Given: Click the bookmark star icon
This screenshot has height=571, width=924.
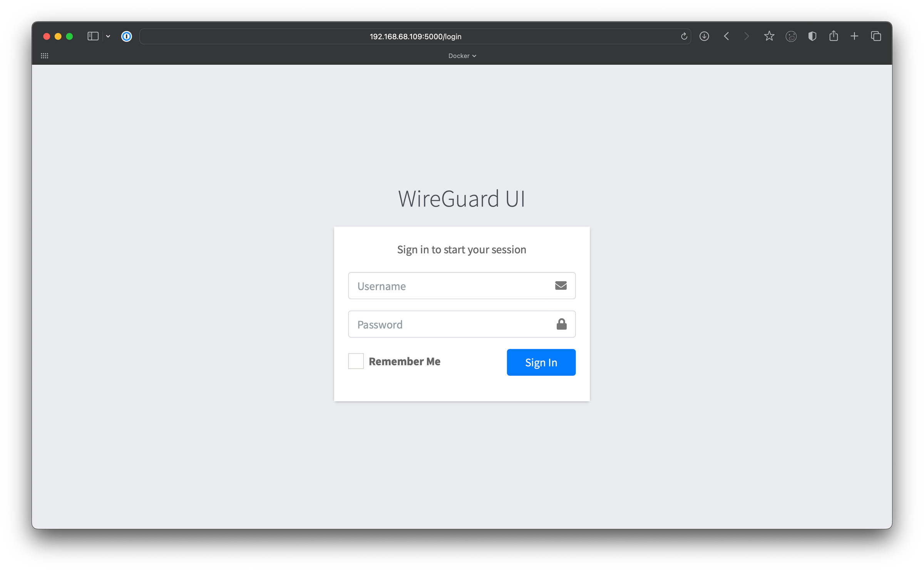Looking at the screenshot, I should click(x=769, y=36).
